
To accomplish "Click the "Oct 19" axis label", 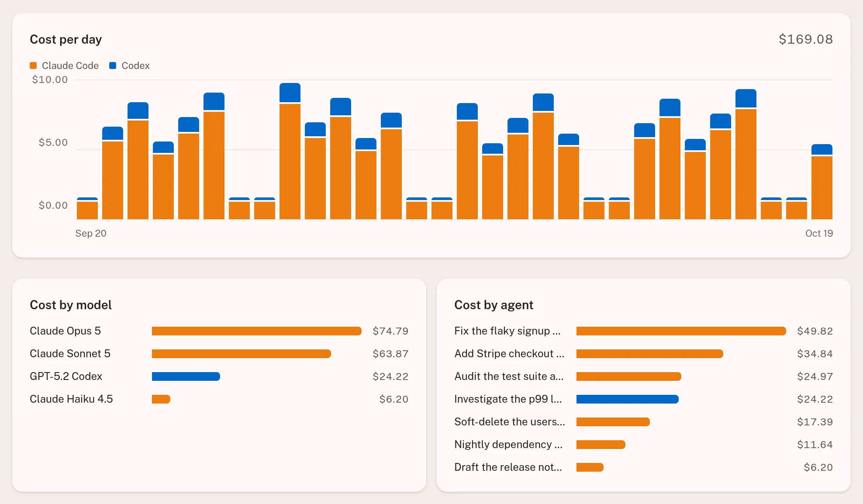I will pos(819,233).
